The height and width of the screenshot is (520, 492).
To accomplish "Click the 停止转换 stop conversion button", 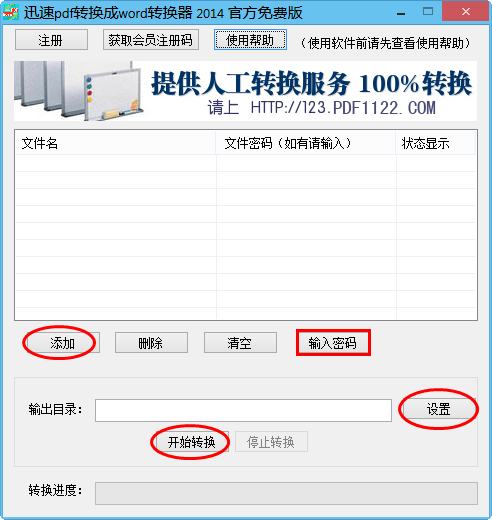I will 271,442.
